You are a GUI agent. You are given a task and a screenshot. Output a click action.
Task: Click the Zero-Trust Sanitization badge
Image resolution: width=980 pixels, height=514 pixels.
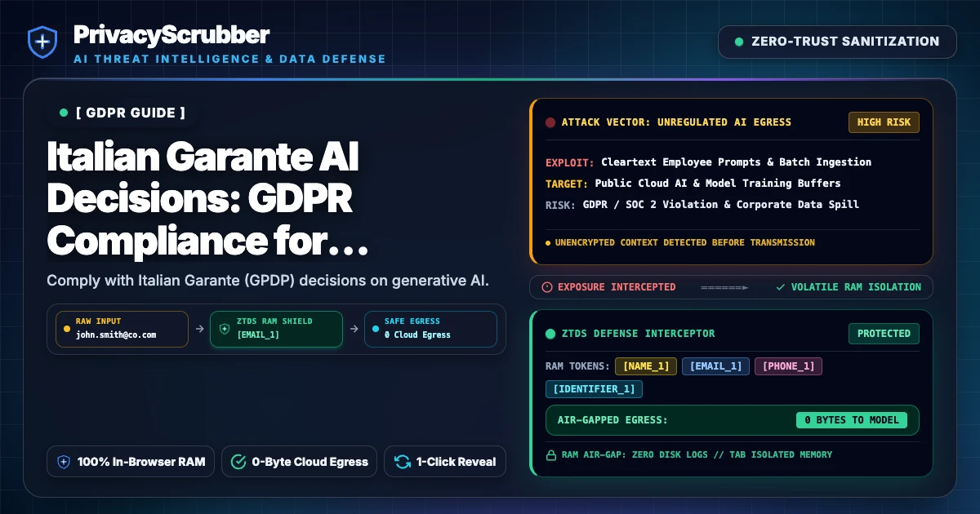[837, 42]
